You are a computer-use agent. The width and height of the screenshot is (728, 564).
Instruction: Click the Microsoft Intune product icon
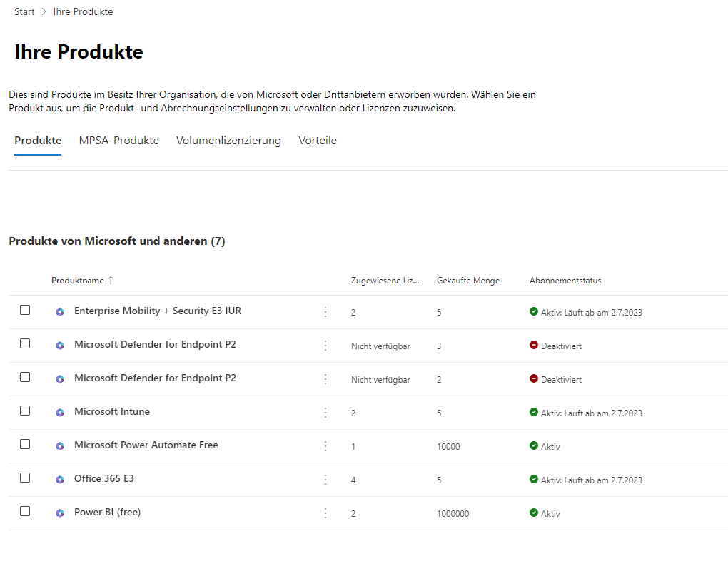[x=60, y=412]
